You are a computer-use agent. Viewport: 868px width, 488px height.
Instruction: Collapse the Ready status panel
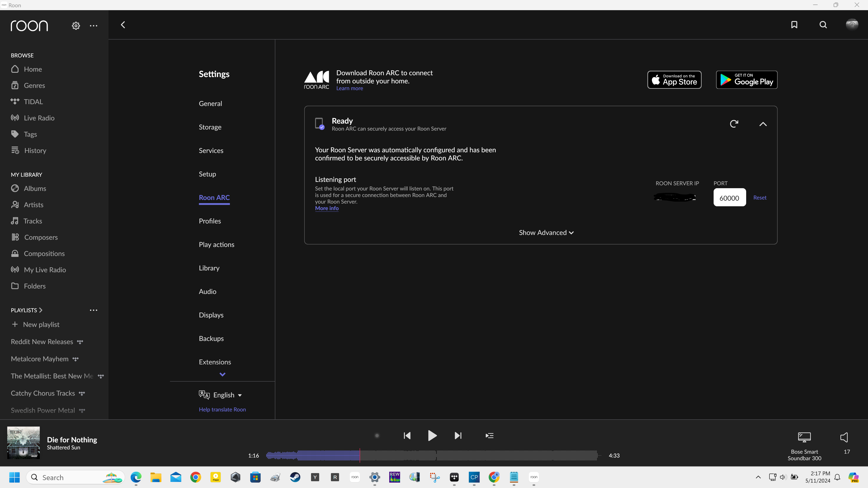763,124
